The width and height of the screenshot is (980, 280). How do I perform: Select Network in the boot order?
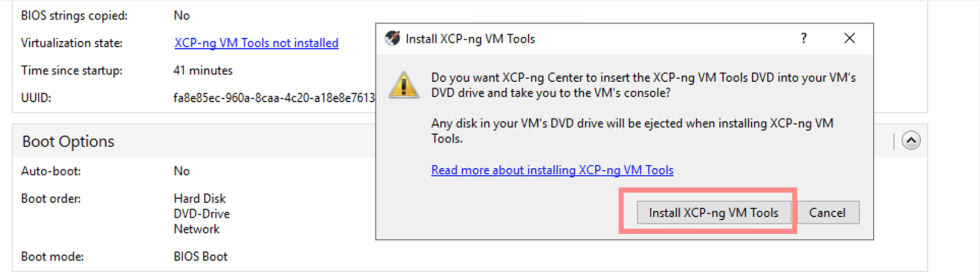[197, 229]
